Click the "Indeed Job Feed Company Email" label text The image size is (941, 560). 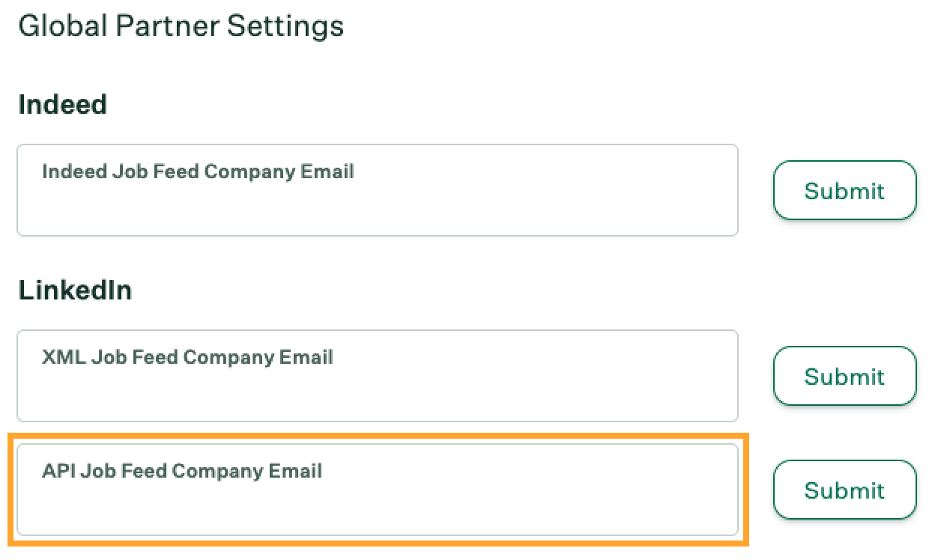pyautogui.click(x=198, y=171)
